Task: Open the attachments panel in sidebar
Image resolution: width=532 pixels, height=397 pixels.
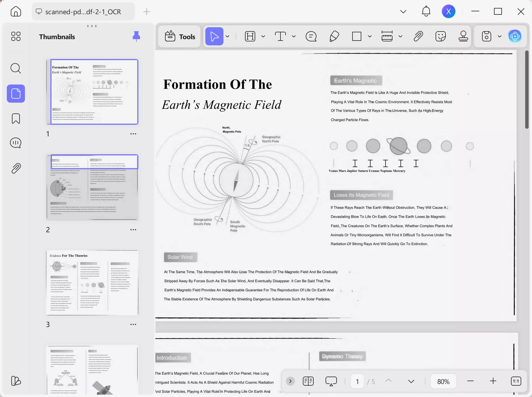Action: [16, 168]
